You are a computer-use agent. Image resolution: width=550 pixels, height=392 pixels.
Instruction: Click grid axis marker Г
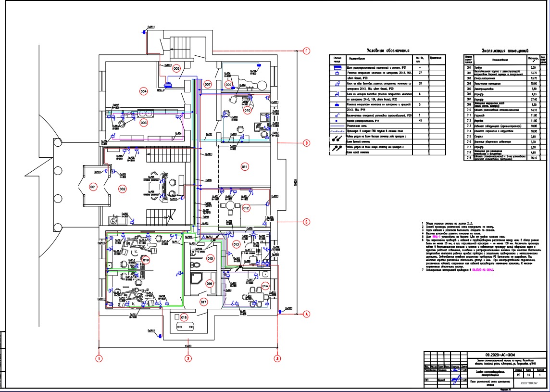pos(307,51)
